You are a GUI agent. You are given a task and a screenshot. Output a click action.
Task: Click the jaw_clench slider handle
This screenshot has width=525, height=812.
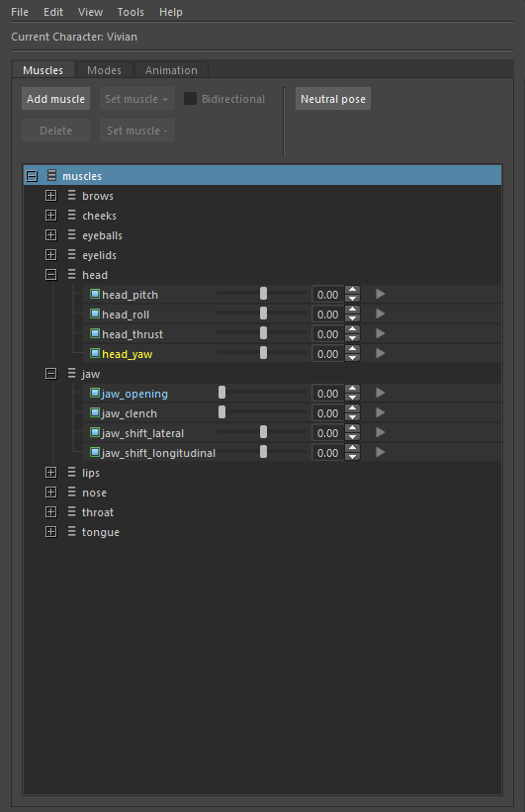pos(221,412)
